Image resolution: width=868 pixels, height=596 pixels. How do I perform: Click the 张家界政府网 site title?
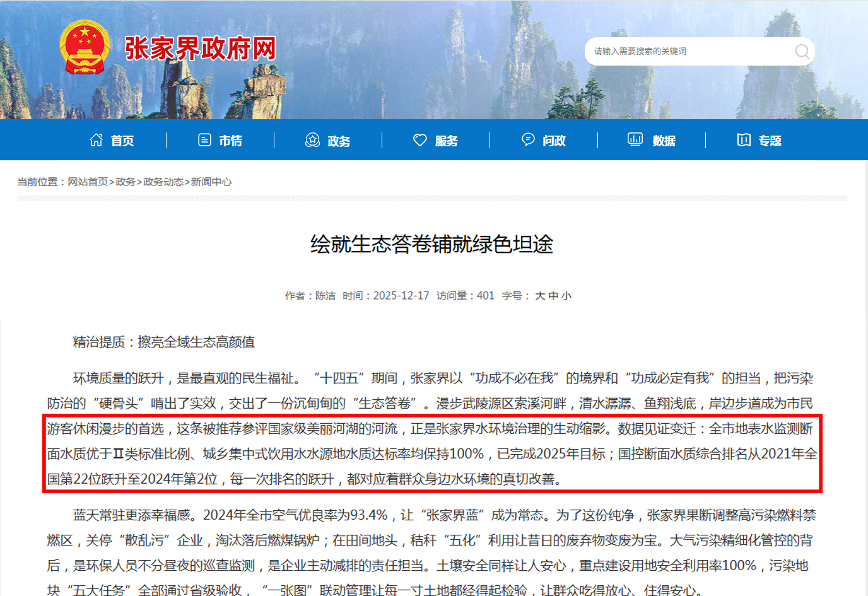(201, 49)
